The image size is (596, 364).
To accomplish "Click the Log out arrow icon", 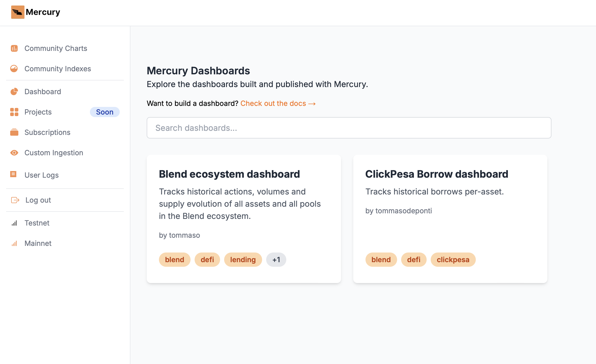I will [15, 200].
